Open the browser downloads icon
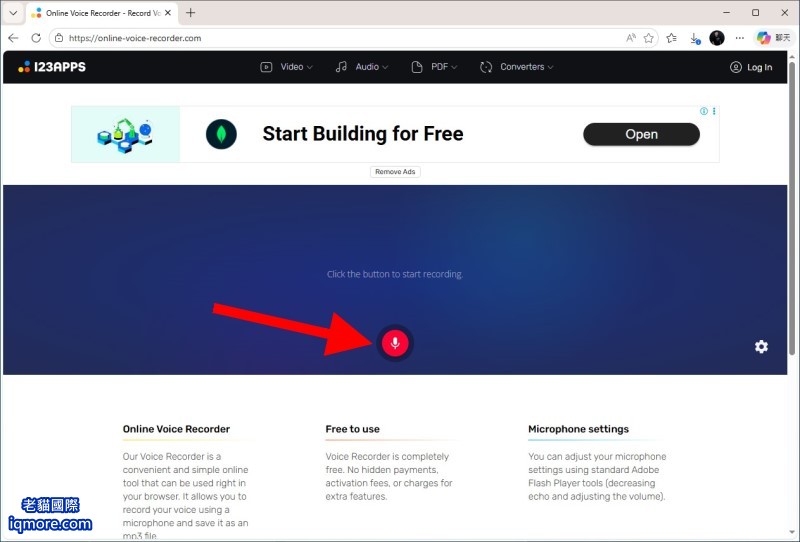This screenshot has height=542, width=800. click(x=694, y=38)
